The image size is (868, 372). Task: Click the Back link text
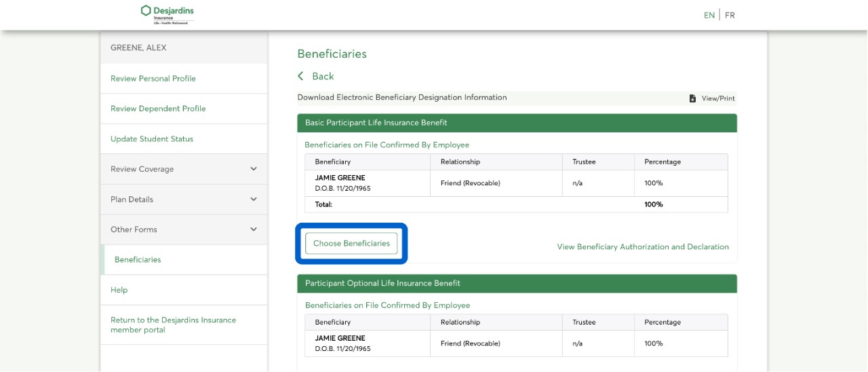[x=323, y=76]
